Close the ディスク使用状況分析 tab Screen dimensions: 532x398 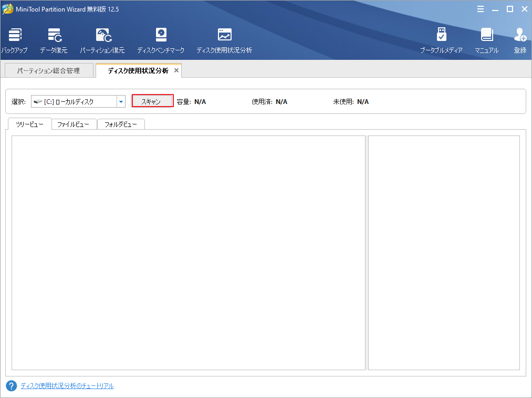[x=176, y=70]
